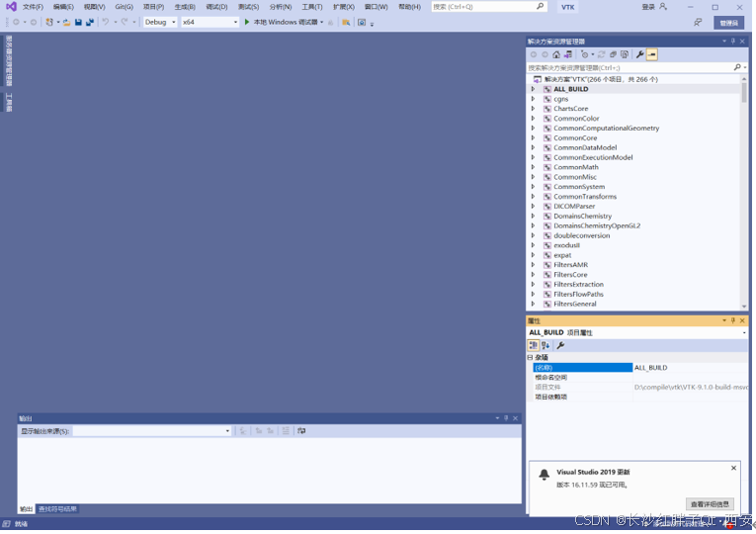This screenshot has width=756, height=534.
Task: Open Property Pages wrench in Properties panel
Action: (x=560, y=345)
